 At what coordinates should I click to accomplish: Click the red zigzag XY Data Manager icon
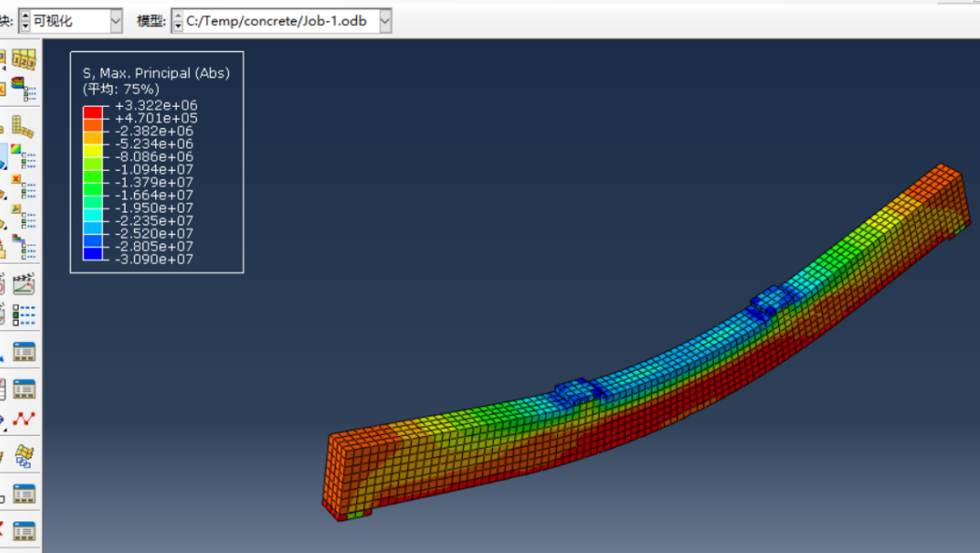[x=24, y=419]
